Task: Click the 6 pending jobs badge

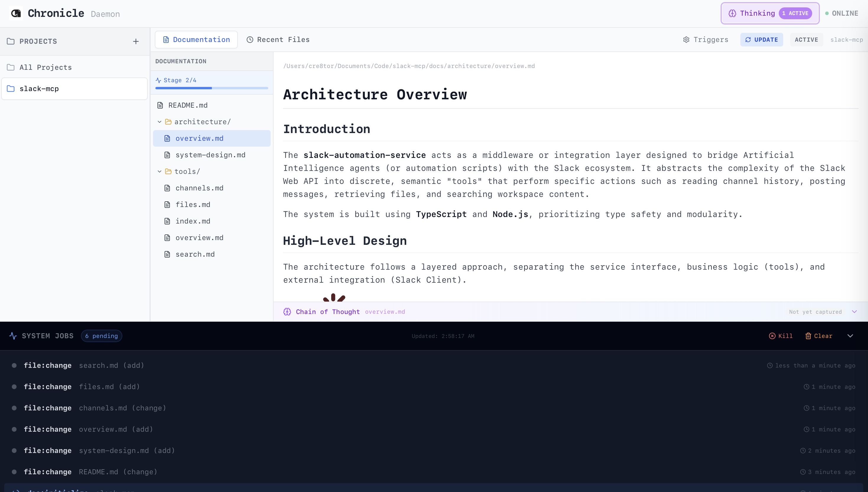Action: 101,336
